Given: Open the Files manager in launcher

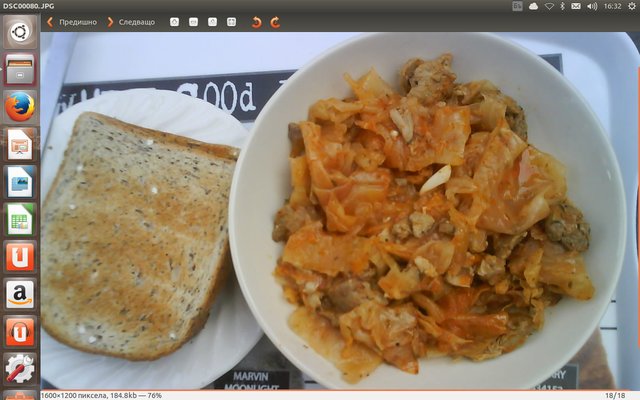Looking at the screenshot, I should click(x=19, y=69).
